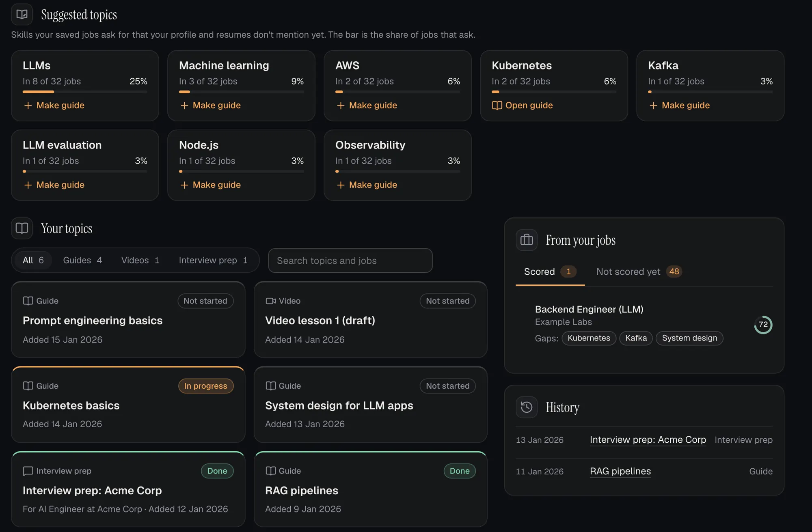The width and height of the screenshot is (812, 532).
Task: Click the Kubernetes gap chip
Action: click(x=589, y=338)
